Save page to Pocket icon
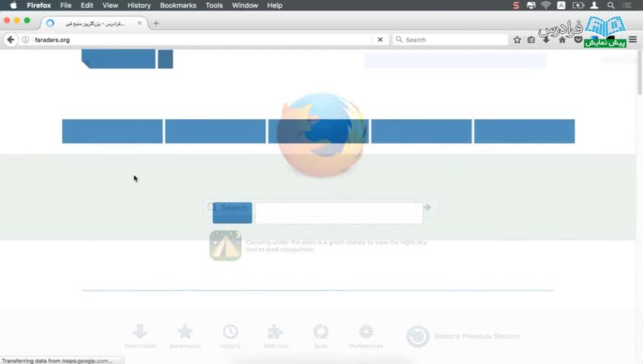643x364 pixels. (579, 39)
